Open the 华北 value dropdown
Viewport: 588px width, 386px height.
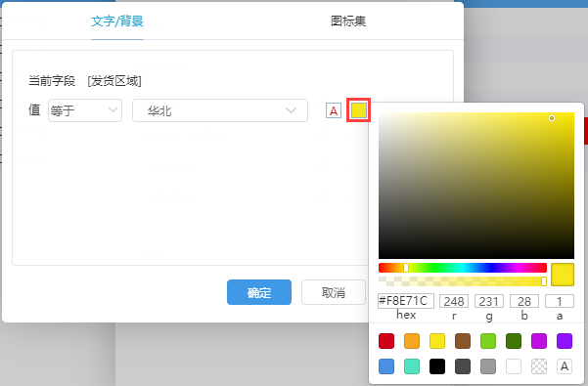[220, 110]
